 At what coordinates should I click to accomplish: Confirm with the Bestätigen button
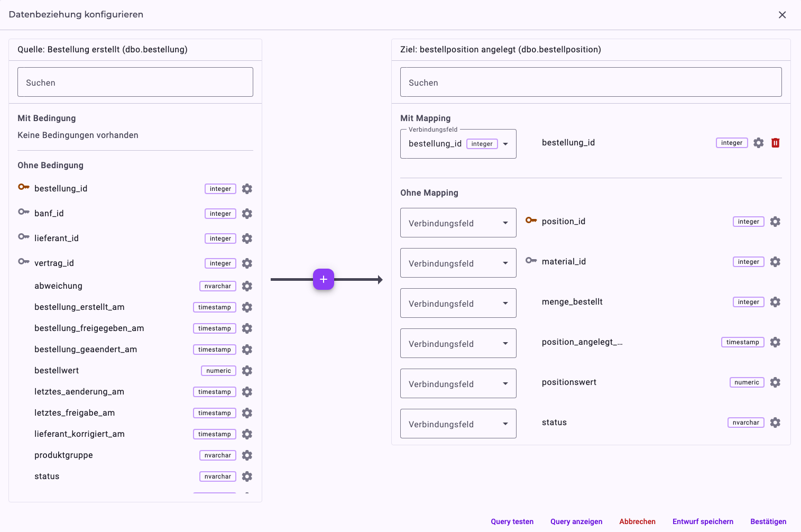pyautogui.click(x=768, y=521)
